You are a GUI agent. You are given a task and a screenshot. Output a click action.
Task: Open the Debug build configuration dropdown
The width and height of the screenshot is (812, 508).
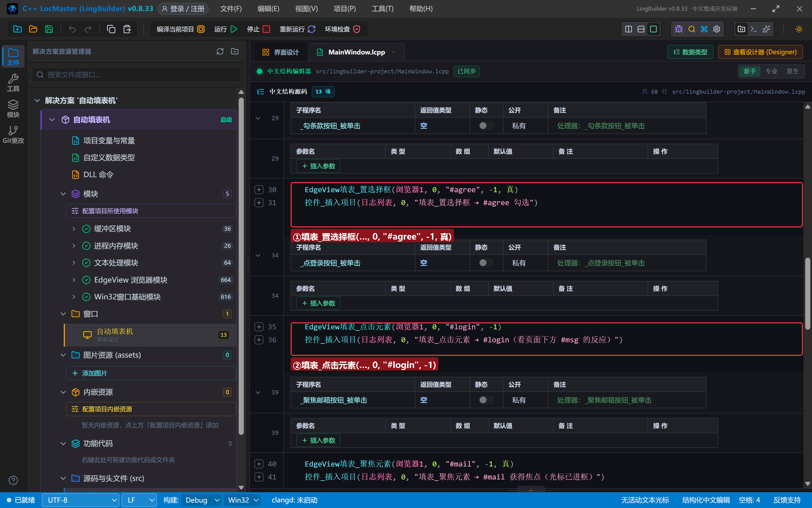[x=202, y=500]
